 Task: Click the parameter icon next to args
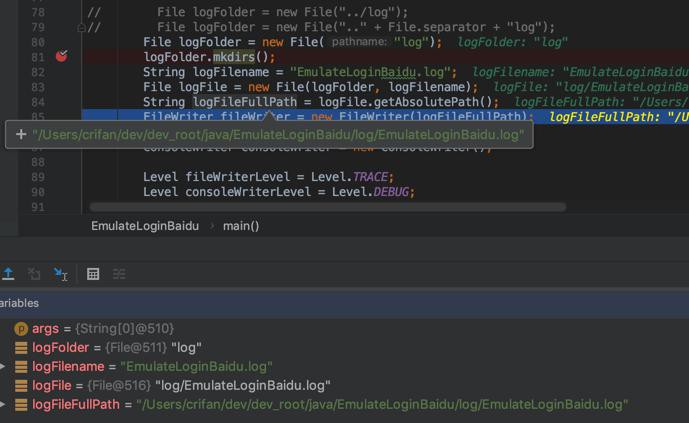coord(21,329)
